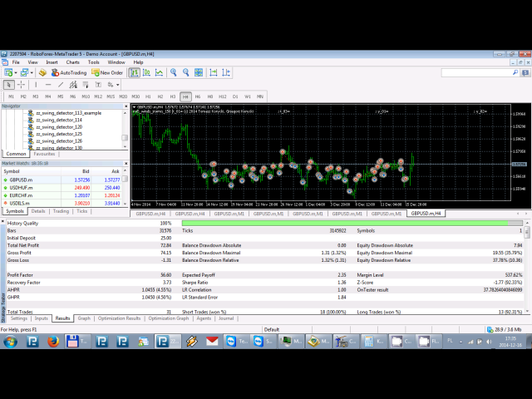Viewport: 532px width, 399px height.
Task: Select the Equidistant Channel tool
Action: point(73,85)
